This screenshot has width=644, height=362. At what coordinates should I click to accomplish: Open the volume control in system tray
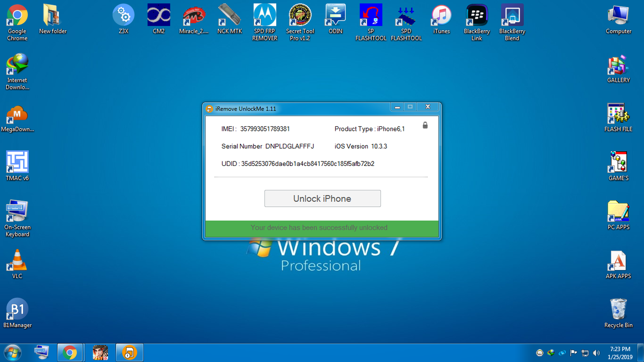pyautogui.click(x=597, y=352)
